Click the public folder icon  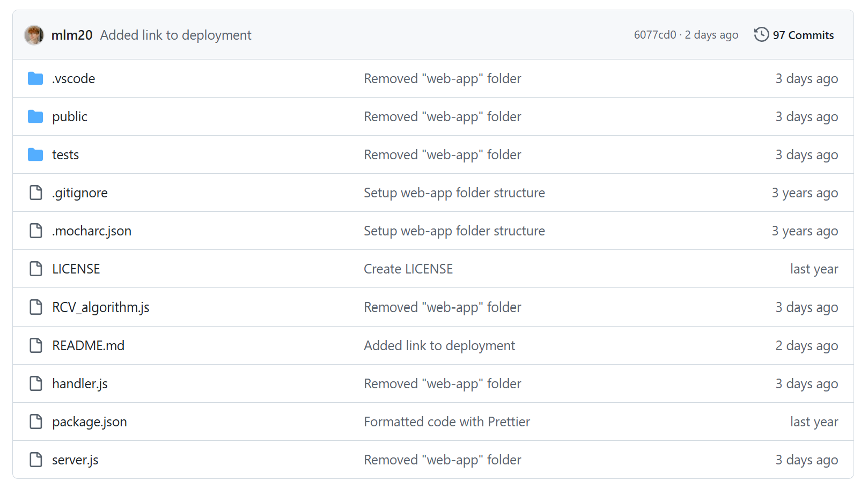tap(35, 117)
